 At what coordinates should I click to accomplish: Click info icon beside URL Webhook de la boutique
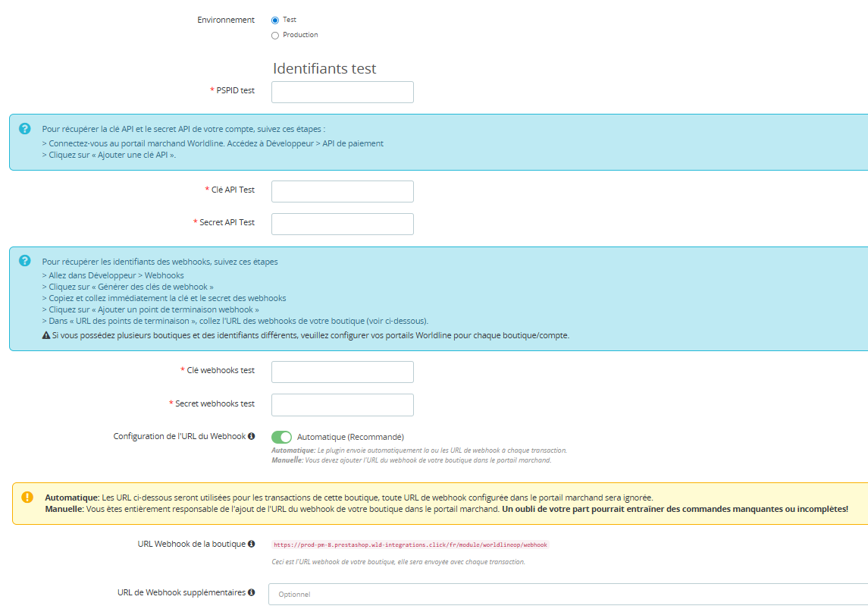click(252, 545)
